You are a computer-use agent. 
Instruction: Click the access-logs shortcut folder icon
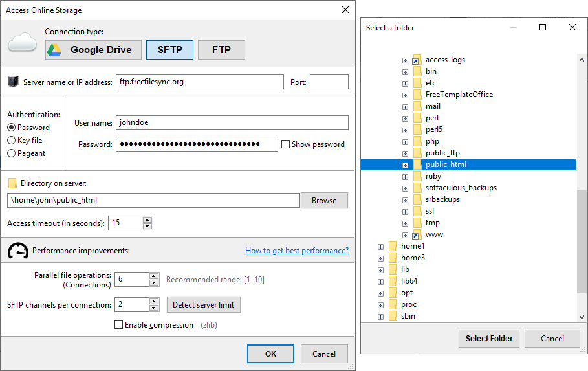(x=417, y=60)
